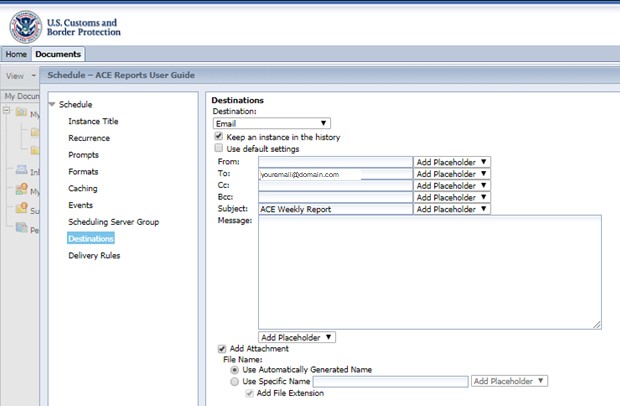Open the View menu
Viewport: 620px width, 406px height.
pyautogui.click(x=20, y=75)
